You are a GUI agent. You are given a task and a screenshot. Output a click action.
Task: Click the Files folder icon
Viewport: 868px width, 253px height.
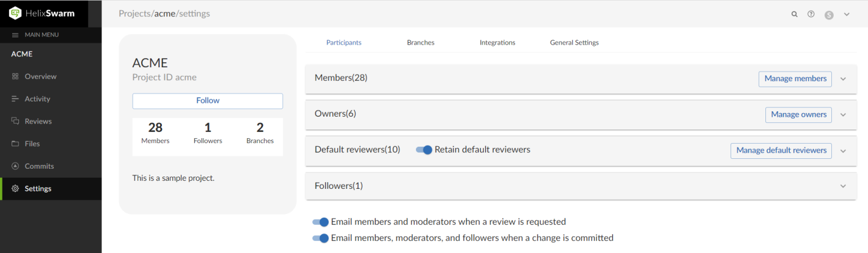point(15,144)
